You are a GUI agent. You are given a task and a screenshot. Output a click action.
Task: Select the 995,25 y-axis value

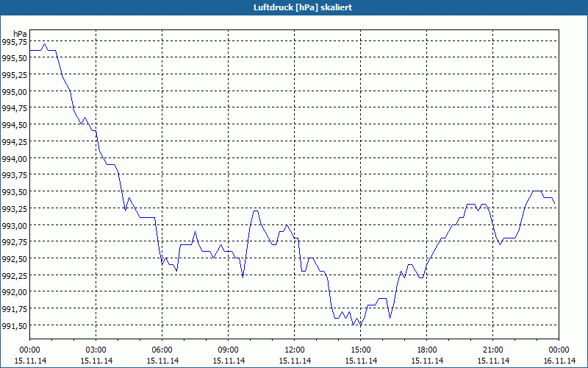click(x=14, y=75)
